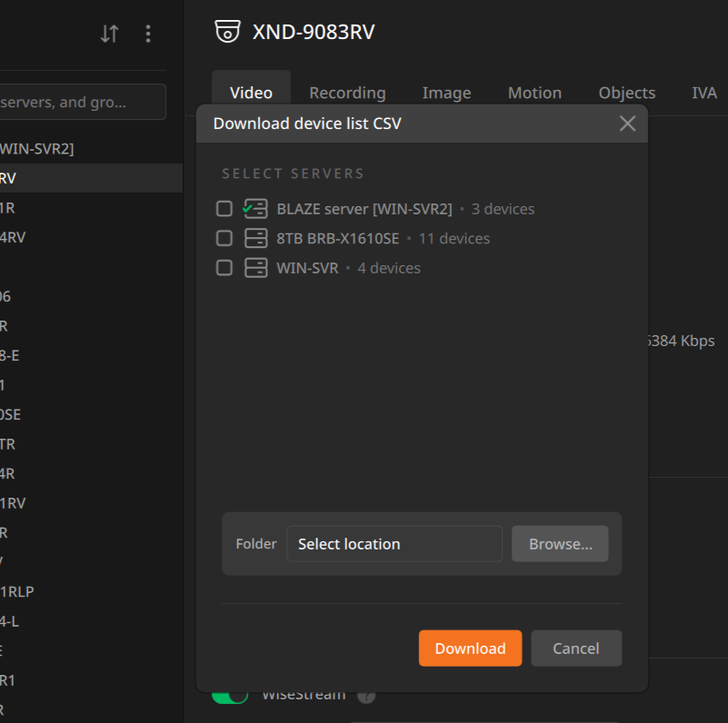Click the Kbps bitrate value
Screen dimensions: 728x723
click(681, 341)
